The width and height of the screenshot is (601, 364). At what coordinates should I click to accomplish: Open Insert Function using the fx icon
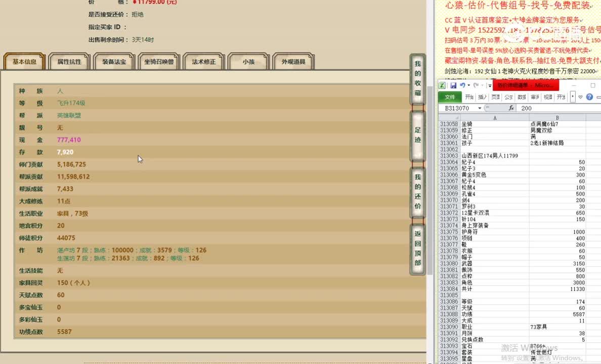click(510, 108)
